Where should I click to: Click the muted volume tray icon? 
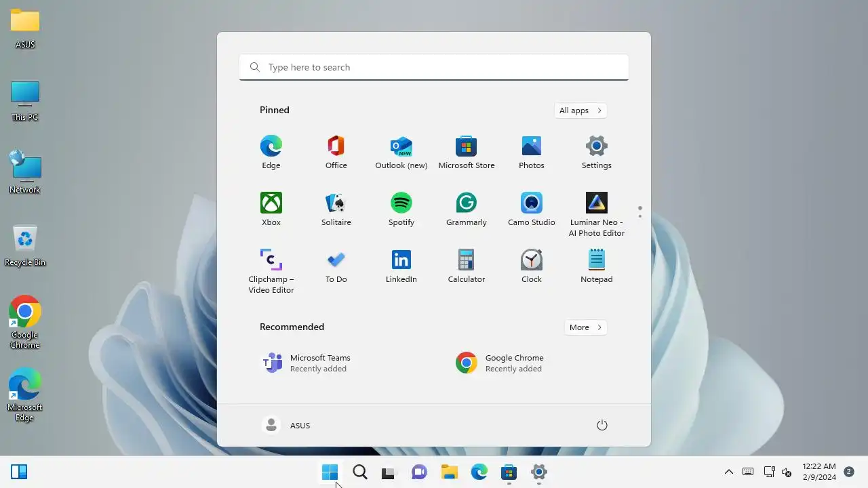787,472
